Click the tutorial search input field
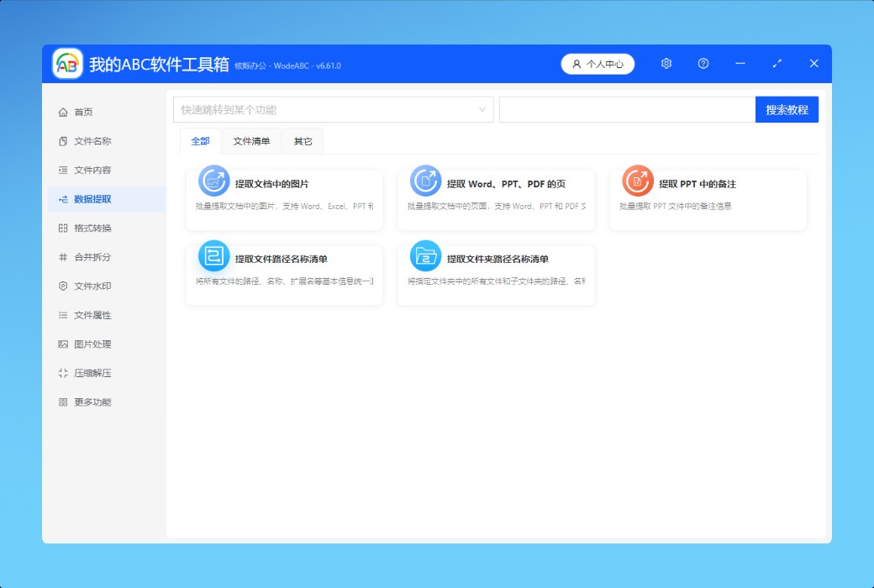This screenshot has height=588, width=874. click(627, 110)
